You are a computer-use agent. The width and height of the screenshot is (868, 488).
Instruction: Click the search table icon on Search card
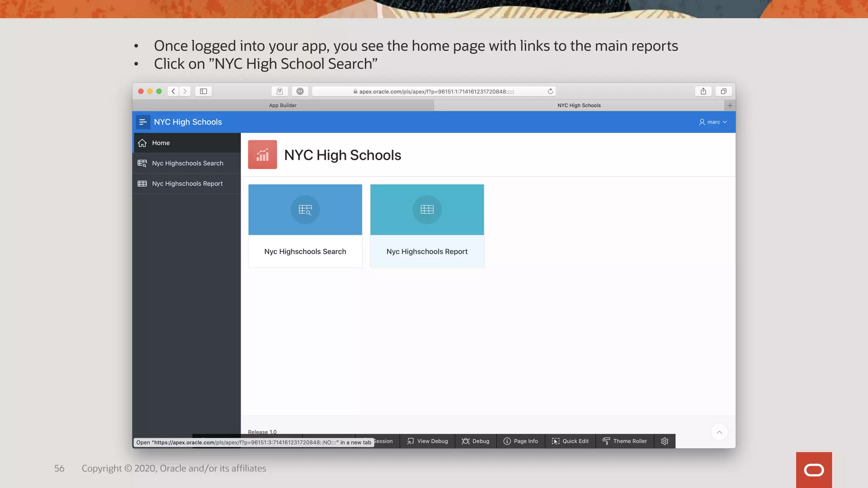click(305, 210)
